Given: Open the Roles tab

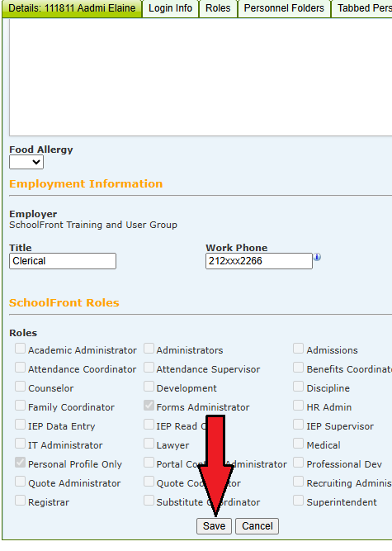Looking at the screenshot, I should [218, 8].
